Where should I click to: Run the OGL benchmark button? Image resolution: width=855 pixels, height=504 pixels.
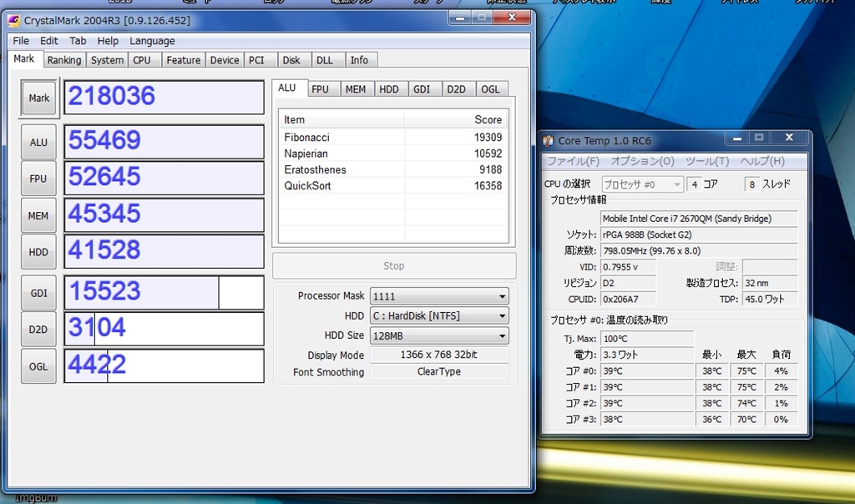click(x=38, y=366)
